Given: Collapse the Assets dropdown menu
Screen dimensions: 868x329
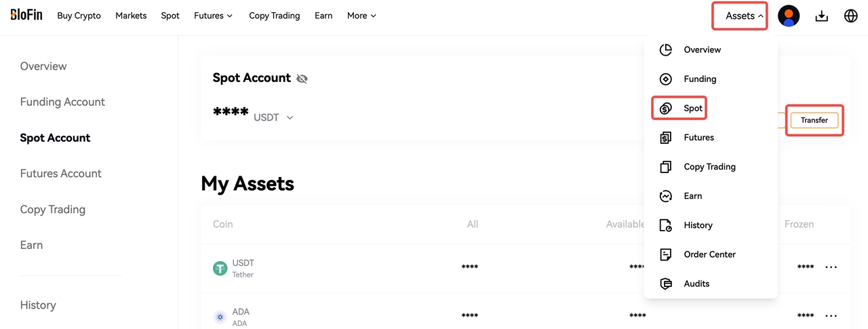Looking at the screenshot, I should tap(745, 16).
